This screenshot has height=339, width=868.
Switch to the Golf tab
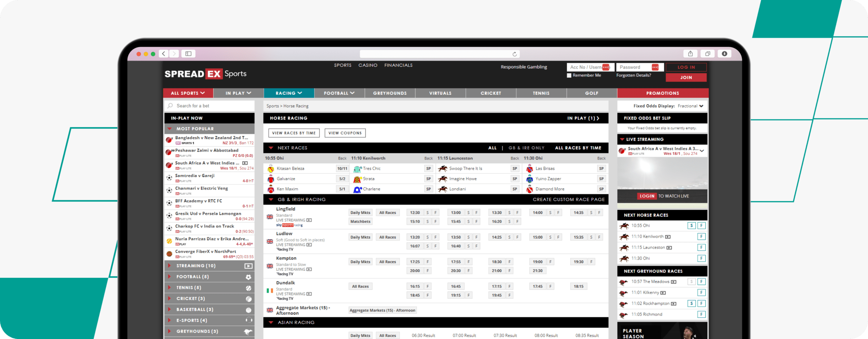click(x=591, y=93)
